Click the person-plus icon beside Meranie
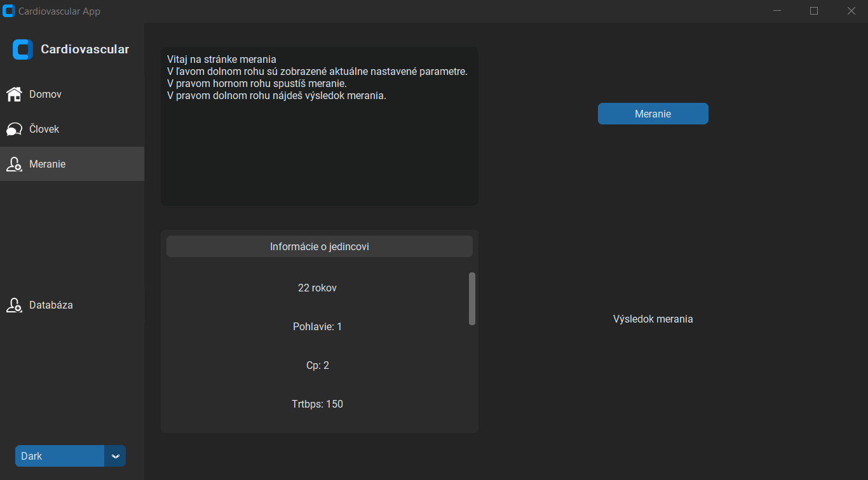The width and height of the screenshot is (868, 480). 14,164
